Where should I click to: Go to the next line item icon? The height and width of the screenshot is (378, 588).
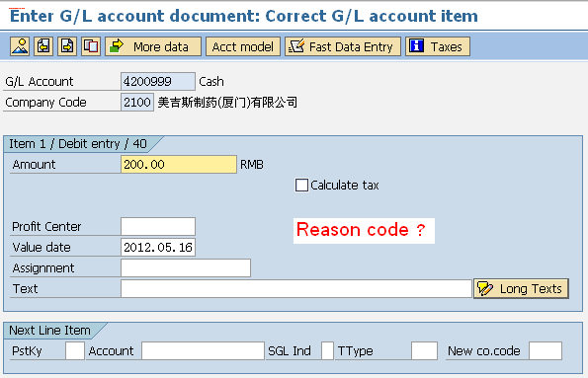click(67, 46)
